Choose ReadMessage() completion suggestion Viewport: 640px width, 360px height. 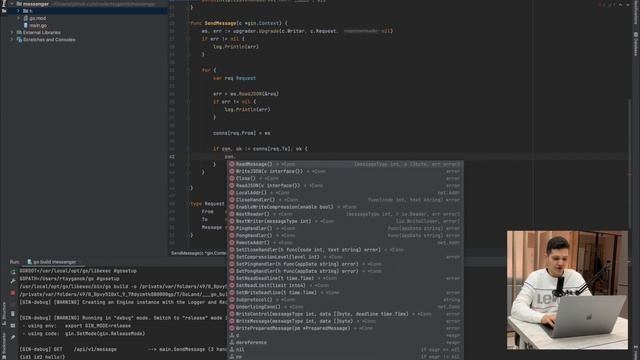[x=345, y=164]
